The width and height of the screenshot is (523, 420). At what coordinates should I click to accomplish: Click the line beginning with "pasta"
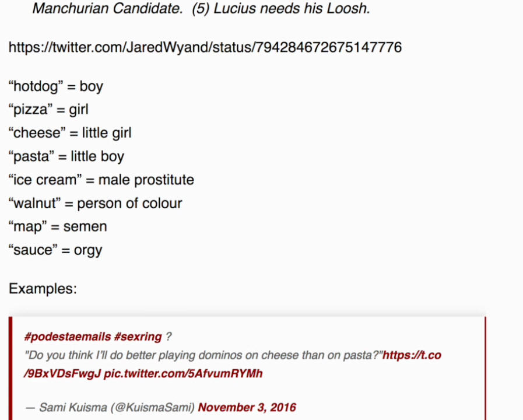tap(66, 156)
